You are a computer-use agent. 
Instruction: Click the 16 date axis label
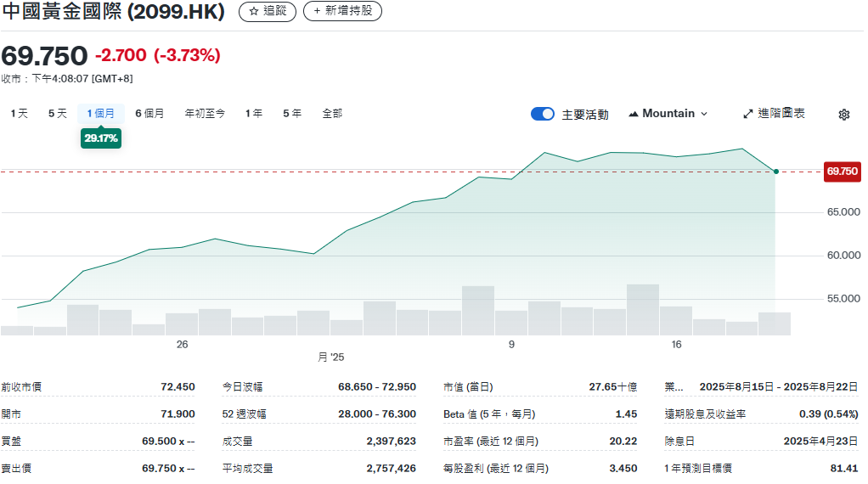[x=676, y=345]
